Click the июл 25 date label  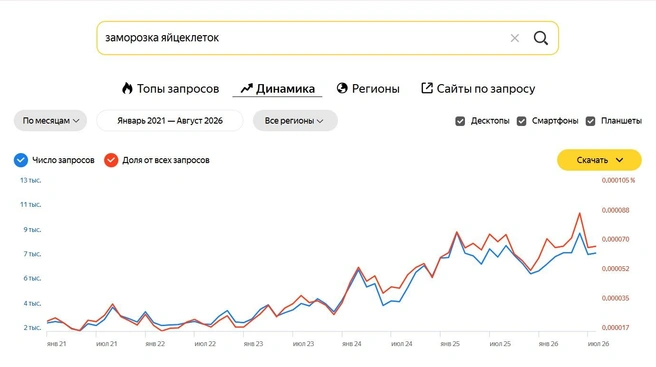[x=500, y=344]
